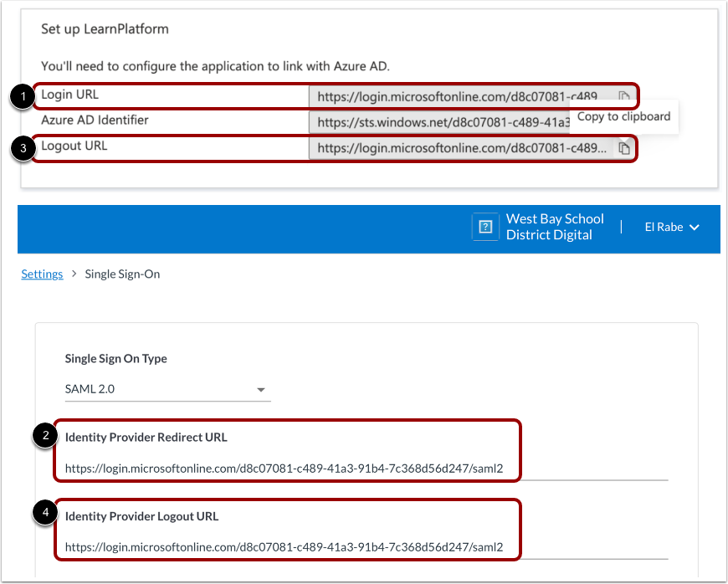Click West Bay School District Digital title

coord(555,227)
